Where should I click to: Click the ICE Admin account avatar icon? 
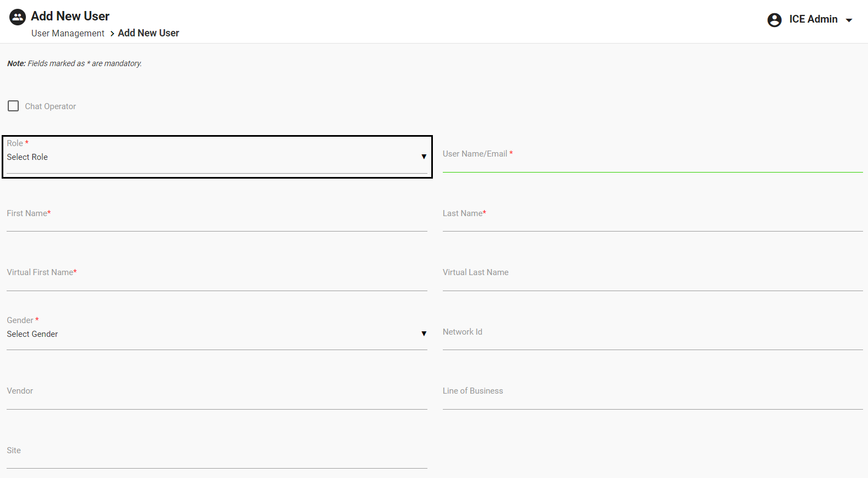pos(774,20)
